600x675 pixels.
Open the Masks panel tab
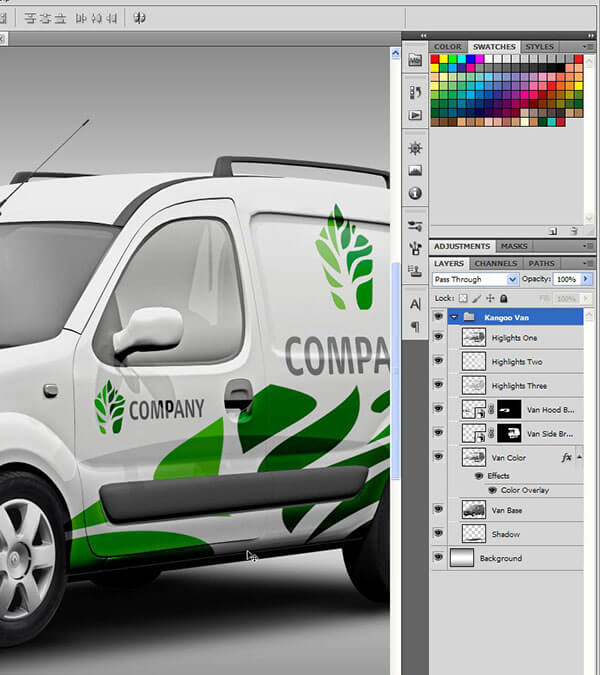[514, 246]
